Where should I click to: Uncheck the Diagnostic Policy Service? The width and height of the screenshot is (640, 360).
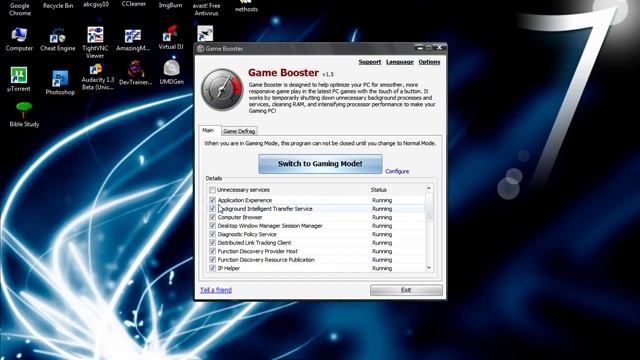tap(212, 234)
